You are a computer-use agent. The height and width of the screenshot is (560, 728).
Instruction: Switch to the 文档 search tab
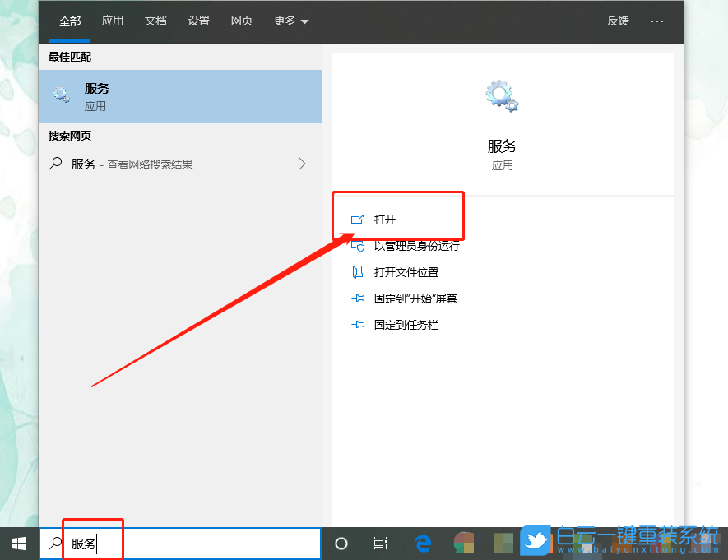pyautogui.click(x=155, y=21)
